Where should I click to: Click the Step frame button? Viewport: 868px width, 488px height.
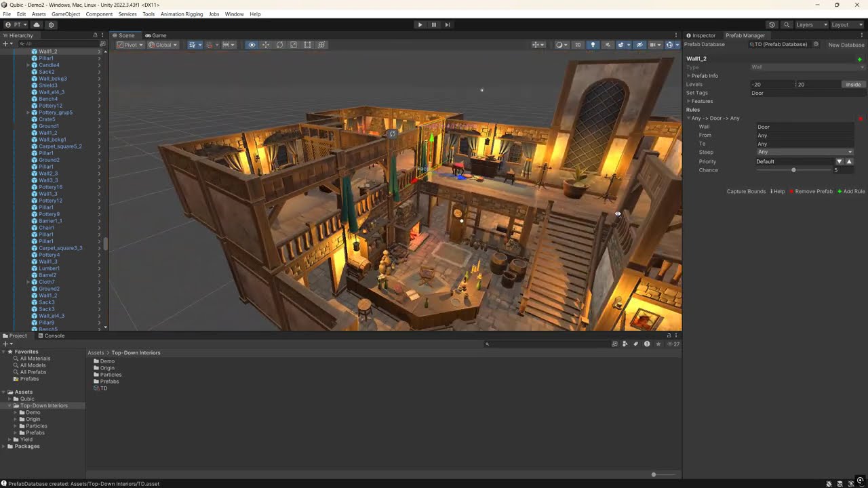pyautogui.click(x=448, y=24)
